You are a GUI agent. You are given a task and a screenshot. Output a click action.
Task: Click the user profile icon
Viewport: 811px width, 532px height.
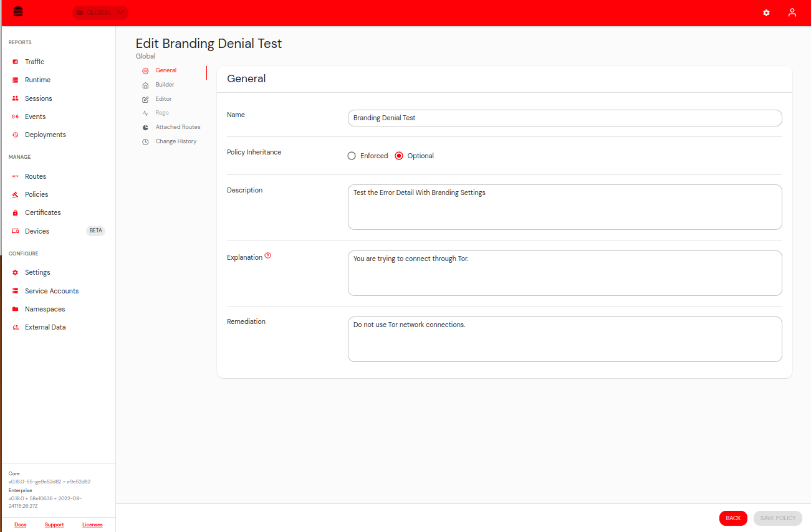coord(792,12)
